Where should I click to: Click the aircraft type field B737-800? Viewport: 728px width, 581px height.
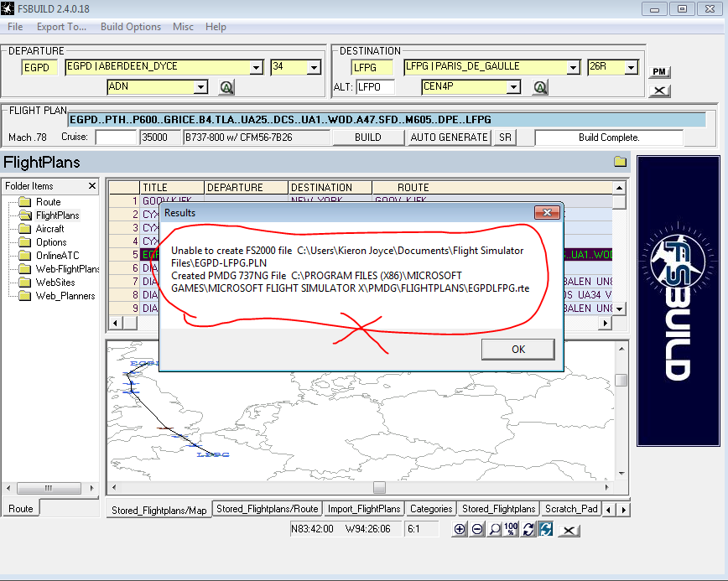coord(257,137)
